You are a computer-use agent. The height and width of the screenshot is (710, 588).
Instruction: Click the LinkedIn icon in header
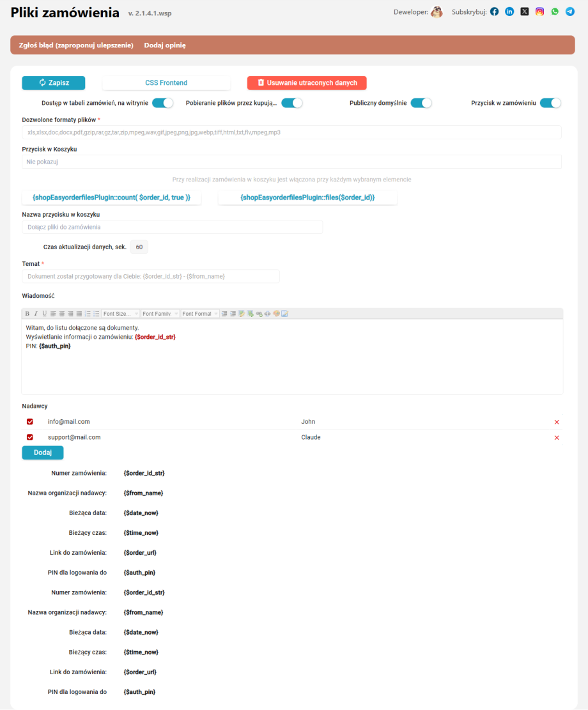509,12
